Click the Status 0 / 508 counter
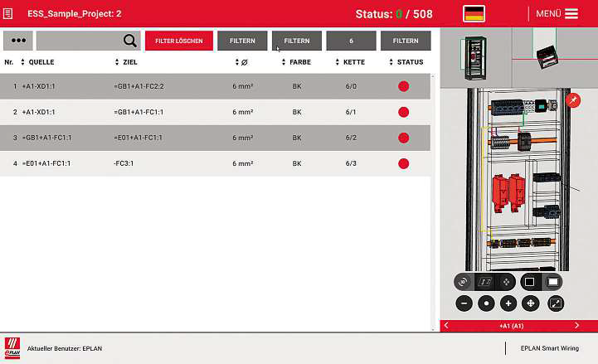Screen dimensions: 598x364 [x=394, y=14]
